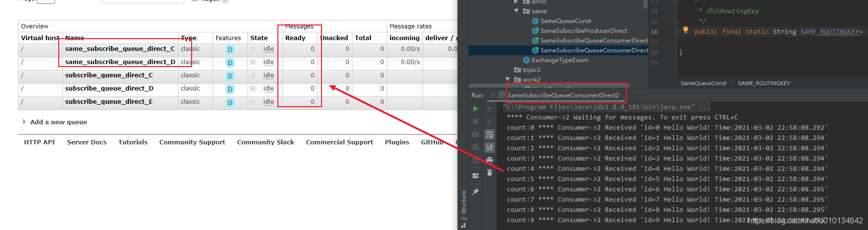
Task: Click the lightbulb intention icon in editor
Action: pyautogui.click(x=686, y=30)
